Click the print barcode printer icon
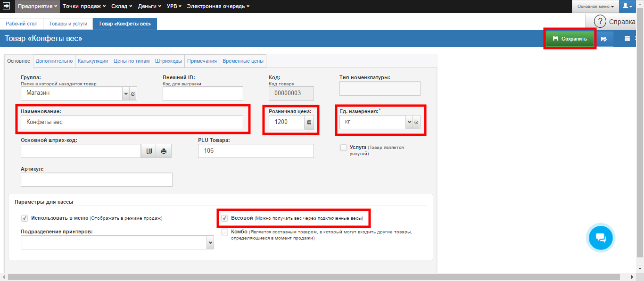 point(164,151)
